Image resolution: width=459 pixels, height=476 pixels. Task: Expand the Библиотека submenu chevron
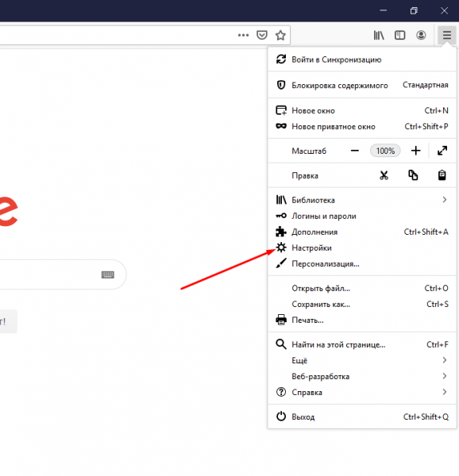445,199
